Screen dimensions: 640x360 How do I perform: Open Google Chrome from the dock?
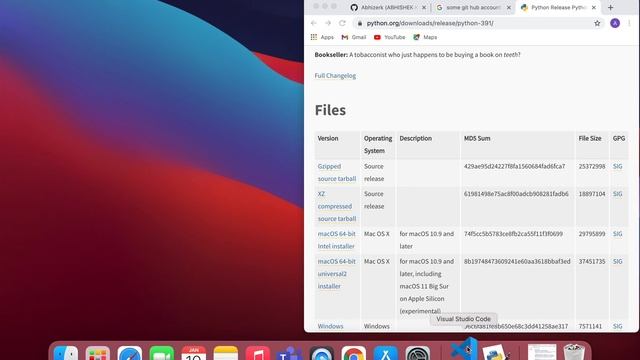[x=353, y=353]
